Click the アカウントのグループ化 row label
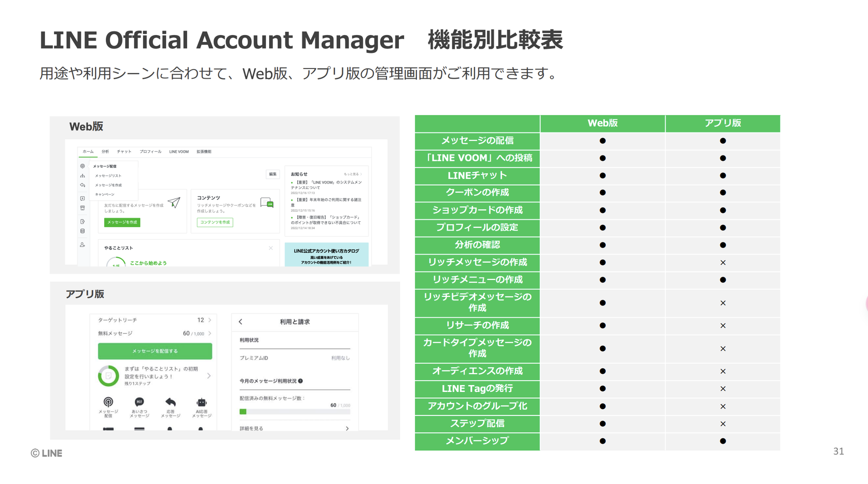This screenshot has height=484, width=868. pyautogui.click(x=477, y=406)
